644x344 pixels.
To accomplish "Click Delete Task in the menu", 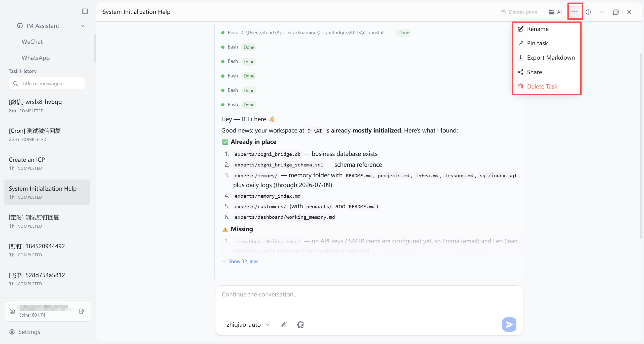I will point(546,87).
